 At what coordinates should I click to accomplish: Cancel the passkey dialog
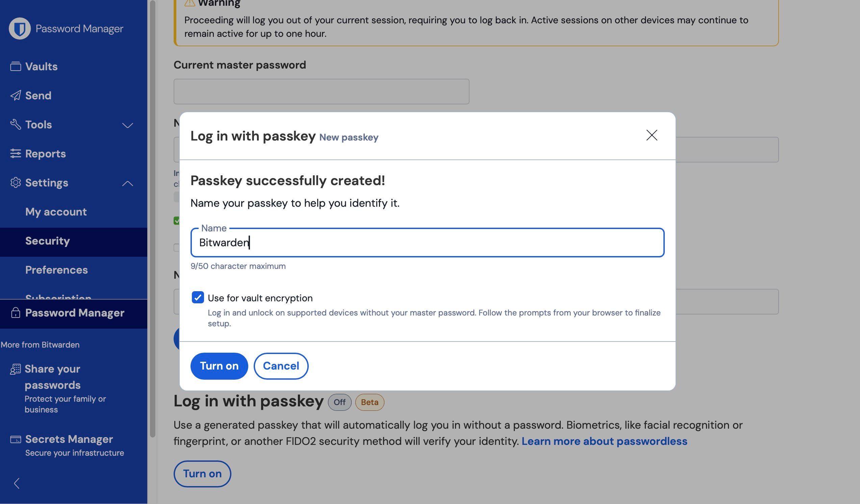[281, 366]
